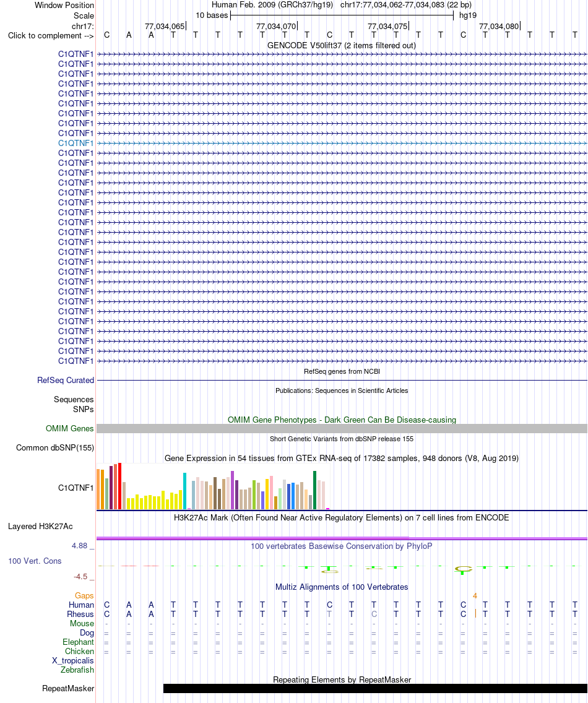The width and height of the screenshot is (588, 703).
Task: Click the chr17: ruler label
Action: [82, 26]
